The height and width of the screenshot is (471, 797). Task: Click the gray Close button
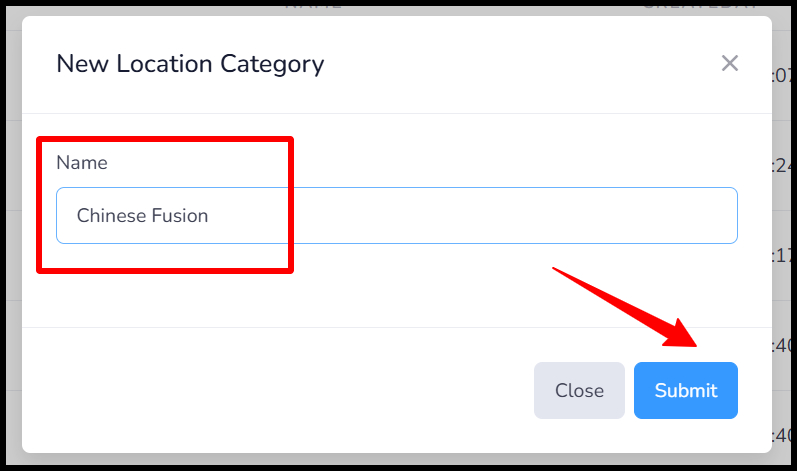pyautogui.click(x=579, y=390)
